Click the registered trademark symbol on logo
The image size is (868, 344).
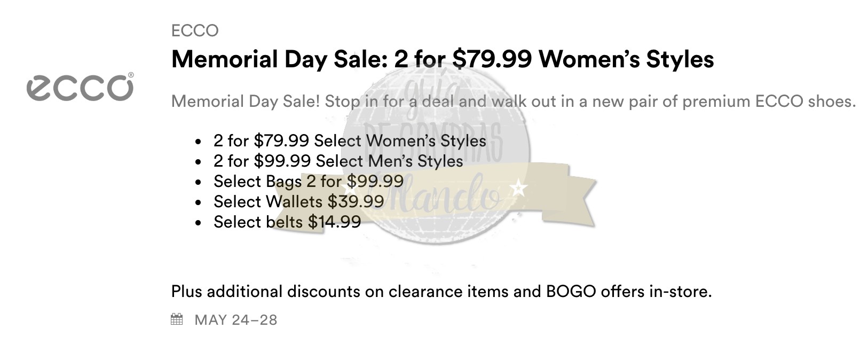point(131,75)
